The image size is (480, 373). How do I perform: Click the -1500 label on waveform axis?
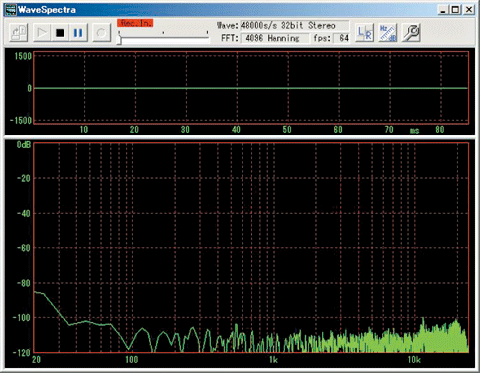tap(21, 120)
